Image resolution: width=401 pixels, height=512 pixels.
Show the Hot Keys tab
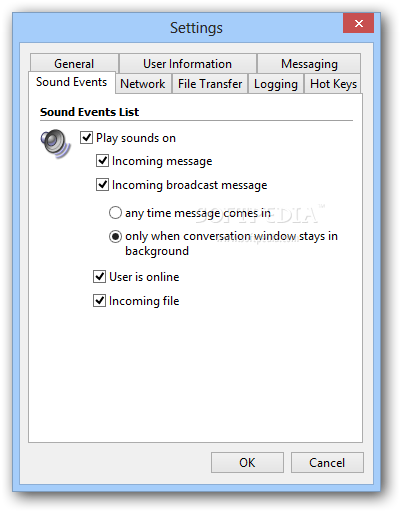click(333, 84)
